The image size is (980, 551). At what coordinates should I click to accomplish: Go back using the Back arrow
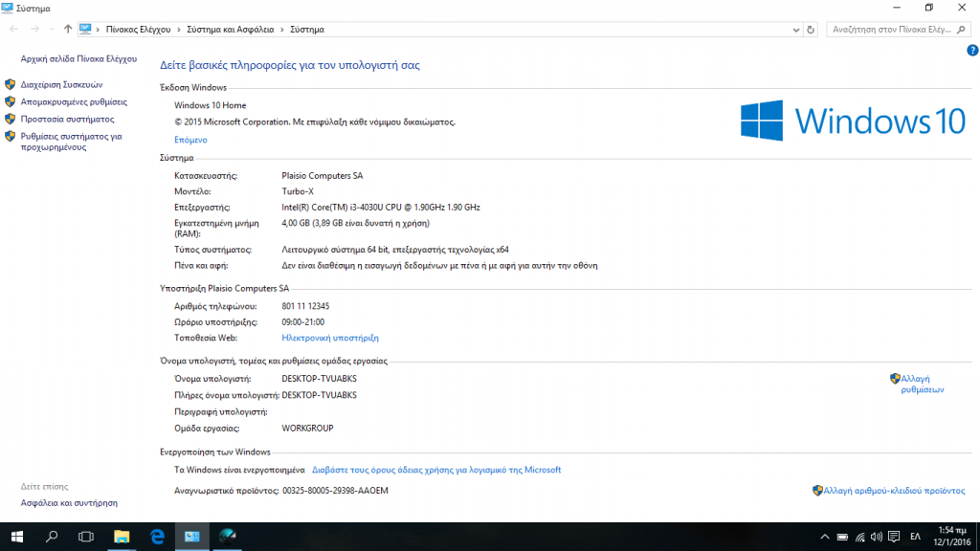pyautogui.click(x=13, y=30)
